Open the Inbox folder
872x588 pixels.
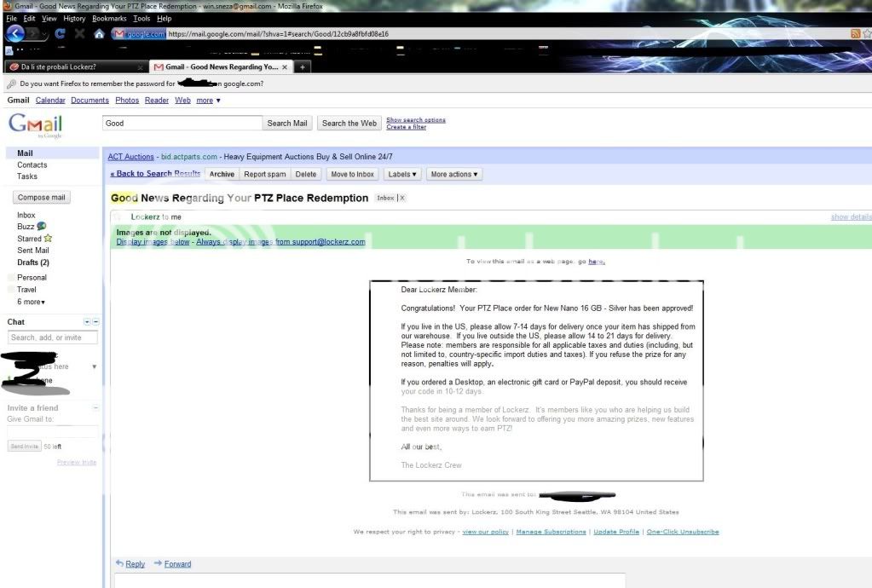click(x=26, y=215)
